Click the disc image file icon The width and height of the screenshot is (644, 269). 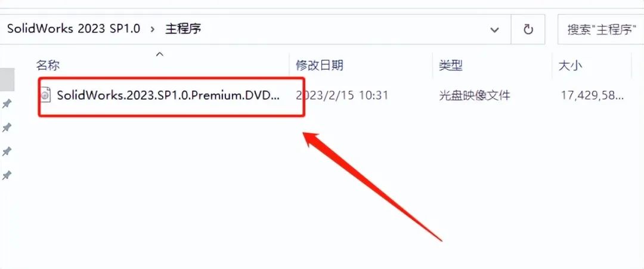[45, 95]
